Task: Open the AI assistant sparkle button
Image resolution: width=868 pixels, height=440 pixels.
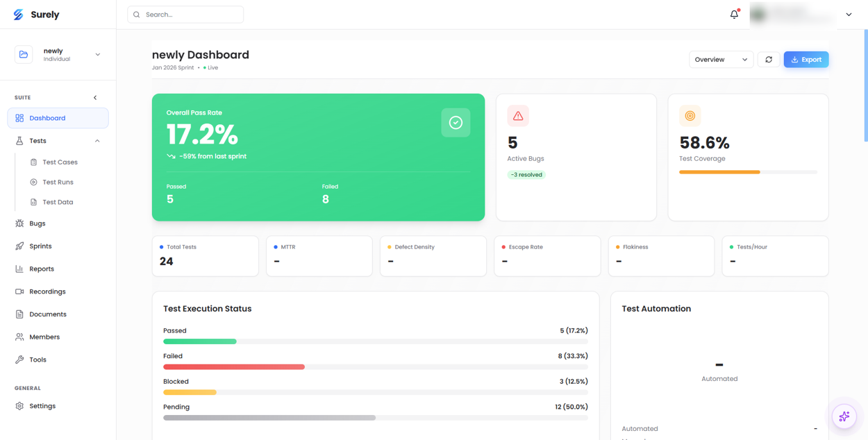Action: click(x=844, y=416)
